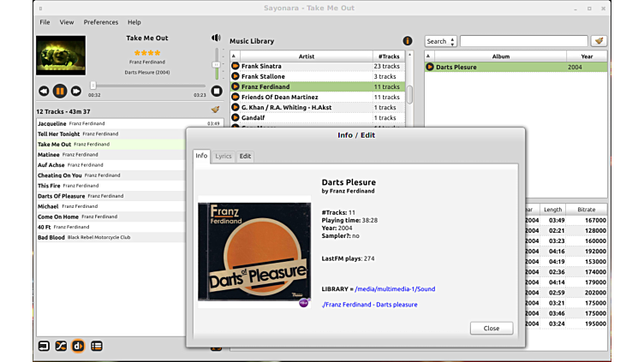Sort albums by the Year column header
The image size is (644, 362).
pos(586,56)
